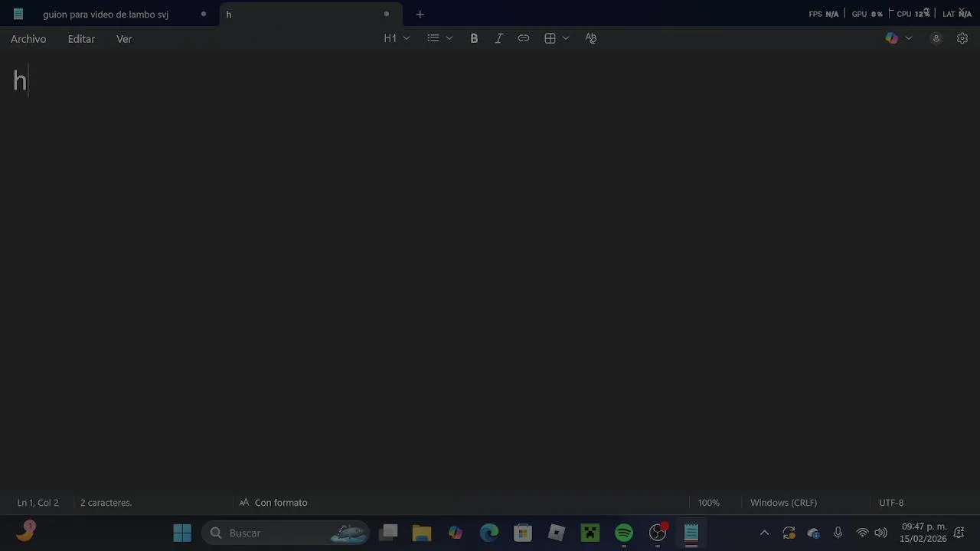Click 'Ln 1, Col 2' cursor position

[x=38, y=503]
